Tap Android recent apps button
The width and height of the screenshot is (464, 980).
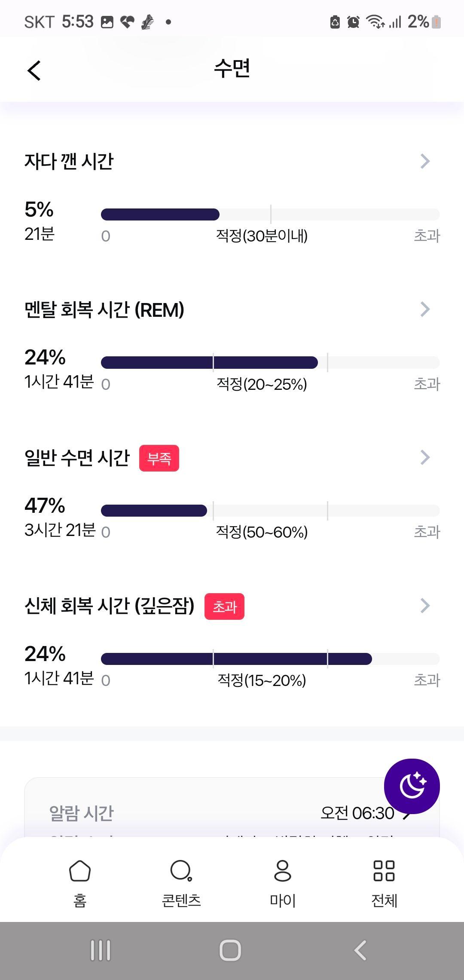coord(101,950)
